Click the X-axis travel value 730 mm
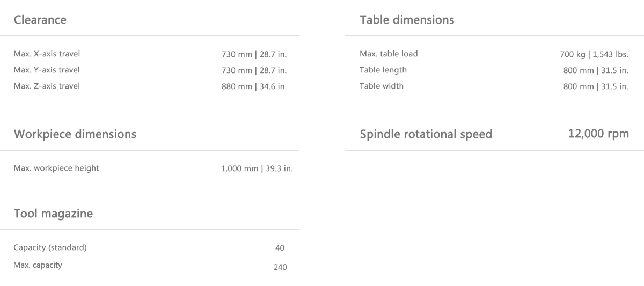This screenshot has height=286, width=644. click(x=254, y=55)
